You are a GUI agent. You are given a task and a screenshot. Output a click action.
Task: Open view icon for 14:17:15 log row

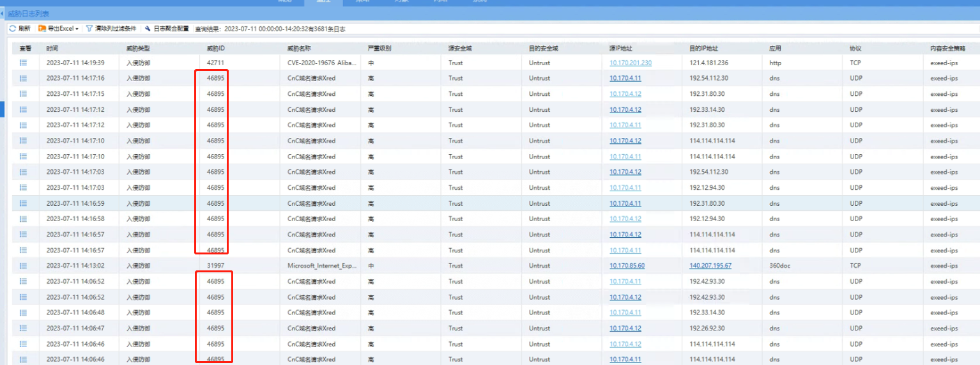pyautogui.click(x=23, y=94)
